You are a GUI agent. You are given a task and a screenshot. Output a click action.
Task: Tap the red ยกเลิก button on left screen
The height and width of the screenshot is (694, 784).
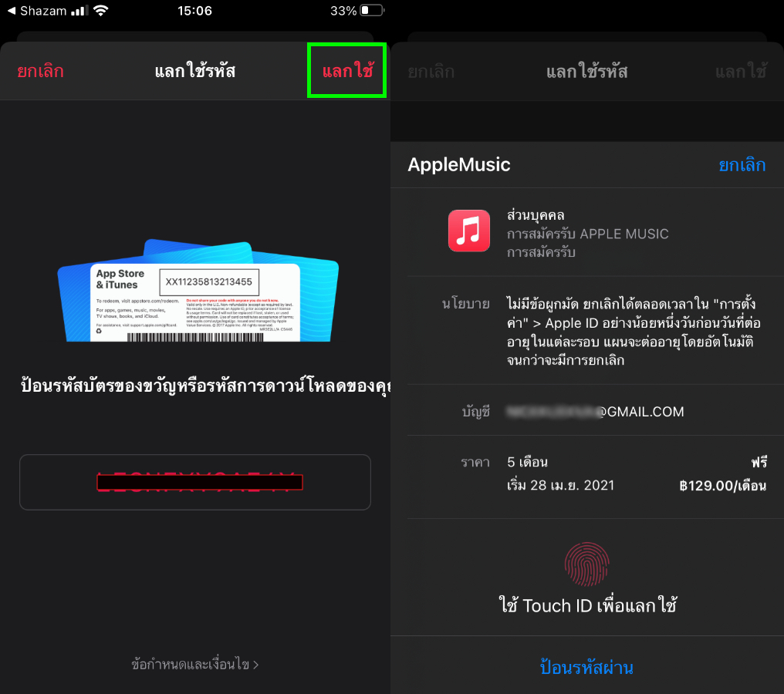point(40,72)
